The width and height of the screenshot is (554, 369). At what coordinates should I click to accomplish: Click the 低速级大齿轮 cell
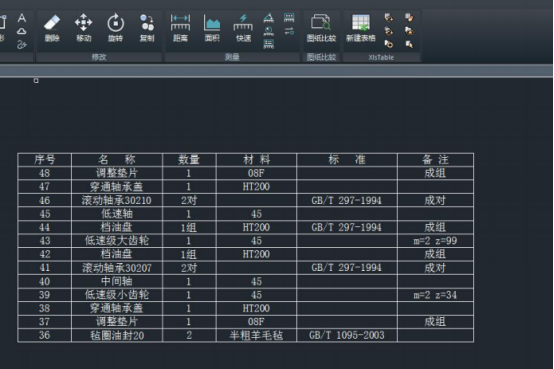click(x=117, y=241)
